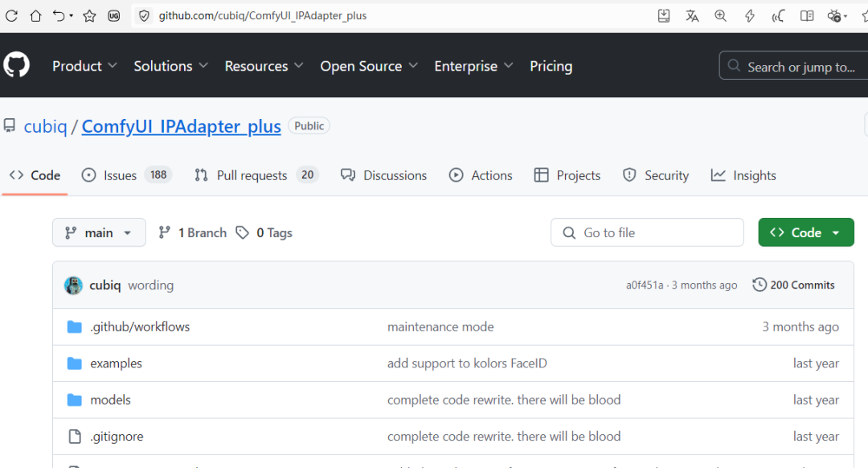868x468 pixels.
Task: Go to the Projects tab
Action: pos(567,175)
